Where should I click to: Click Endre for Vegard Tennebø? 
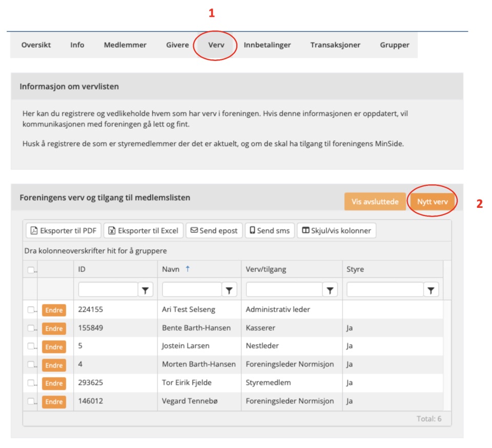(x=54, y=402)
